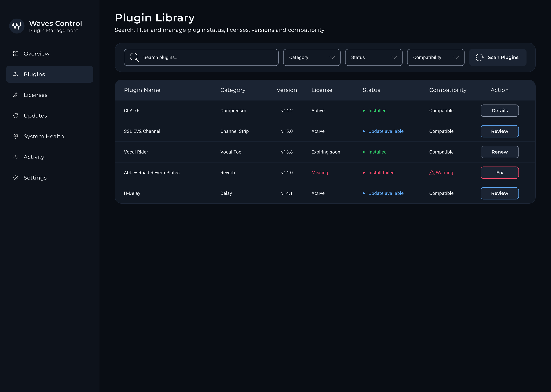Viewport: 551px width, 392px height.
Task: Click the Warning triangle icon in Abbey Road row
Action: click(432, 173)
